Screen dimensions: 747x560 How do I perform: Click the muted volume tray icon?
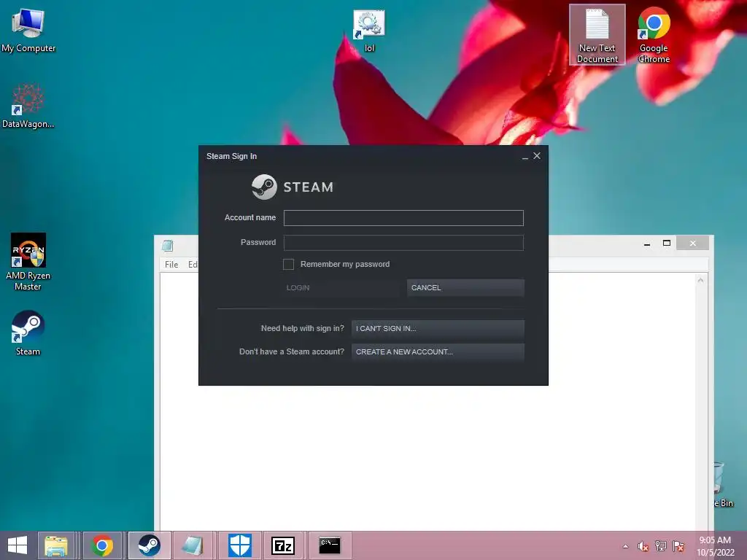pos(643,546)
